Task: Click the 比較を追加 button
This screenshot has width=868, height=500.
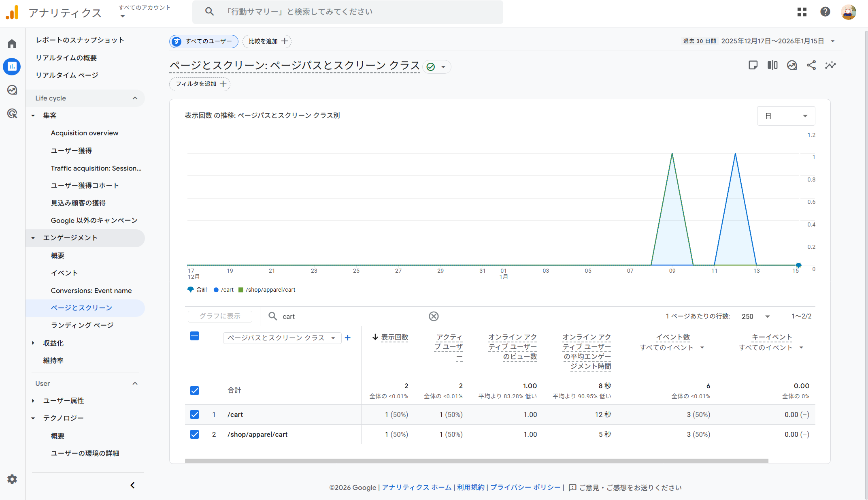Action: click(267, 41)
